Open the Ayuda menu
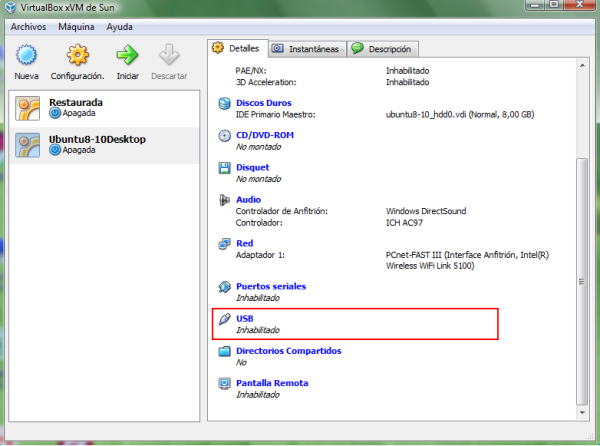 119,26
